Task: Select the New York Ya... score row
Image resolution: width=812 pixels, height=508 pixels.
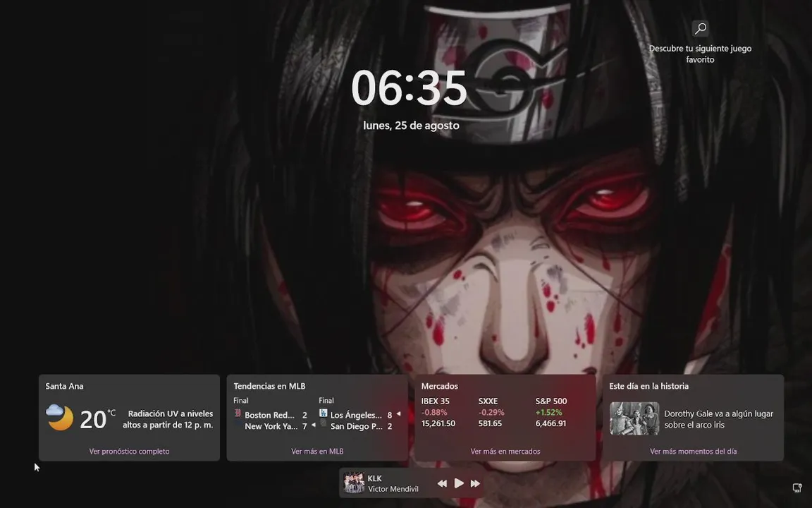Action: [274, 426]
